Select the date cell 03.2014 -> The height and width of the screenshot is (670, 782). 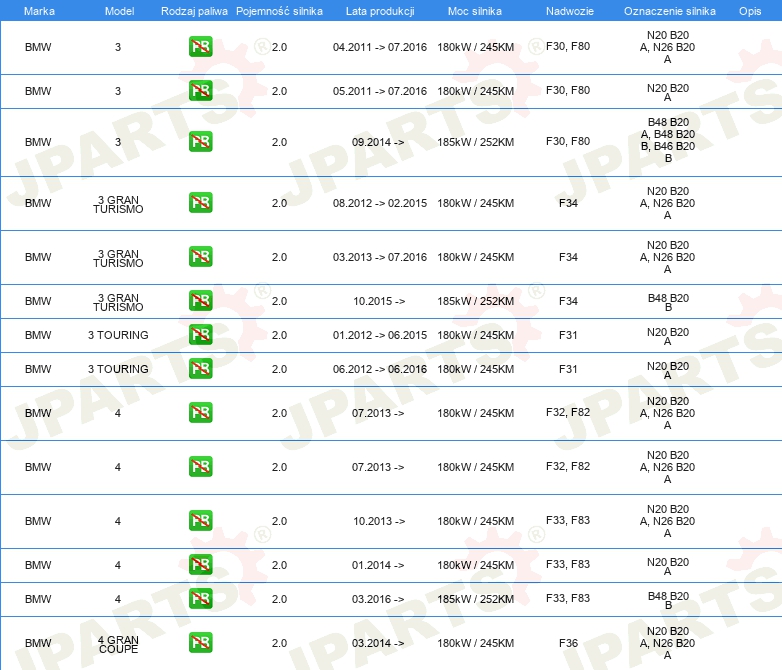378,643
